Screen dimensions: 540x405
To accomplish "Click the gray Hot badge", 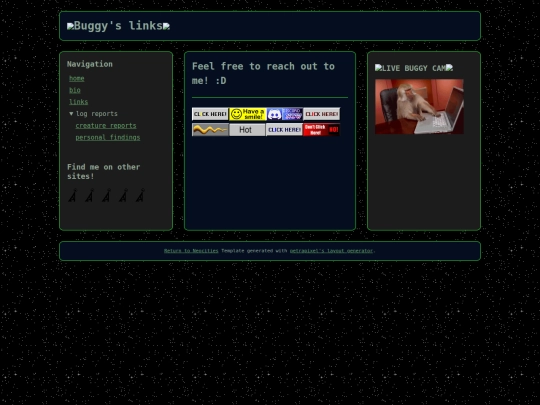I will 247,130.
